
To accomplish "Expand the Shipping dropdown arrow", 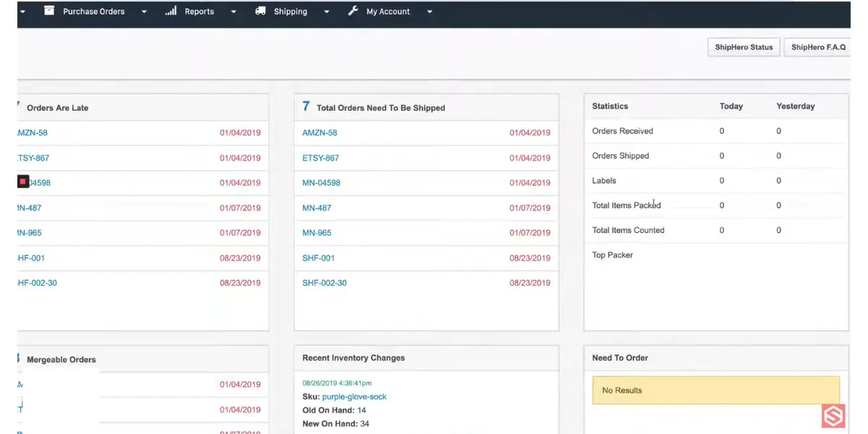I will click(x=327, y=12).
